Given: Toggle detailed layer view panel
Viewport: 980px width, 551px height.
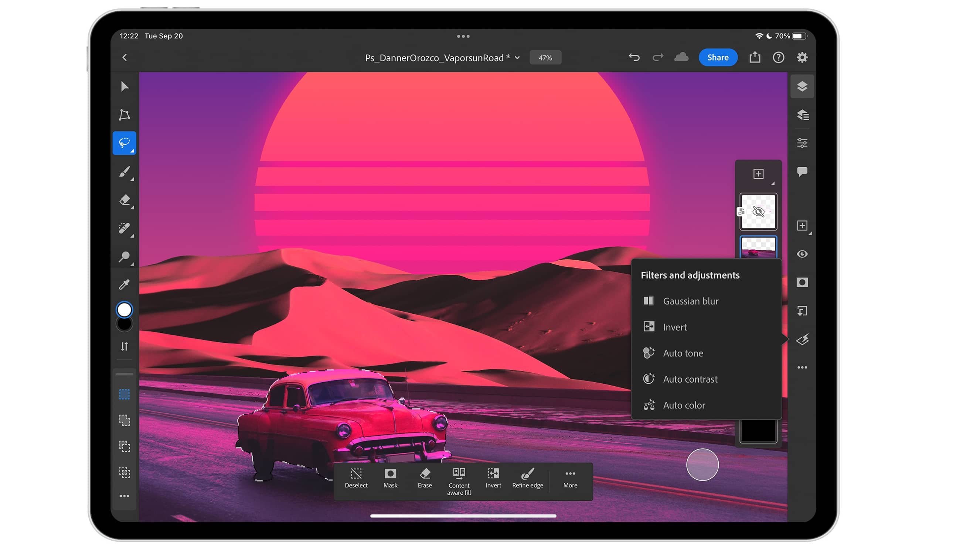Looking at the screenshot, I should 802,115.
